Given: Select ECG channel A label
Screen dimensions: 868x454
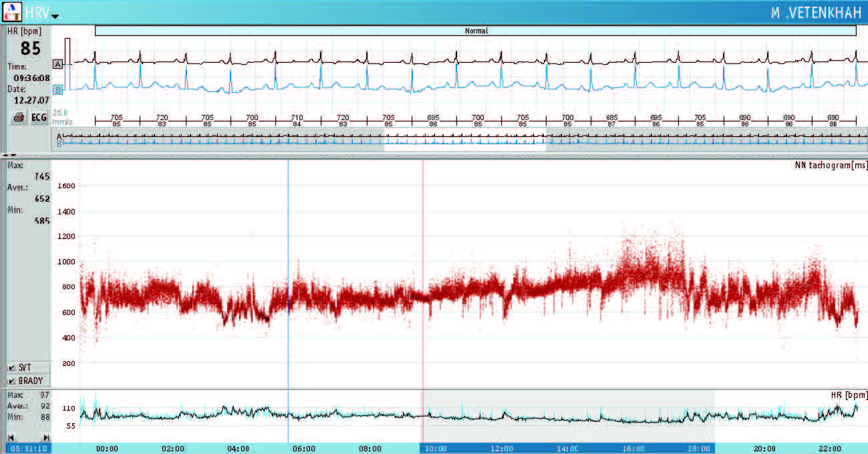Looking at the screenshot, I should pos(58,64).
